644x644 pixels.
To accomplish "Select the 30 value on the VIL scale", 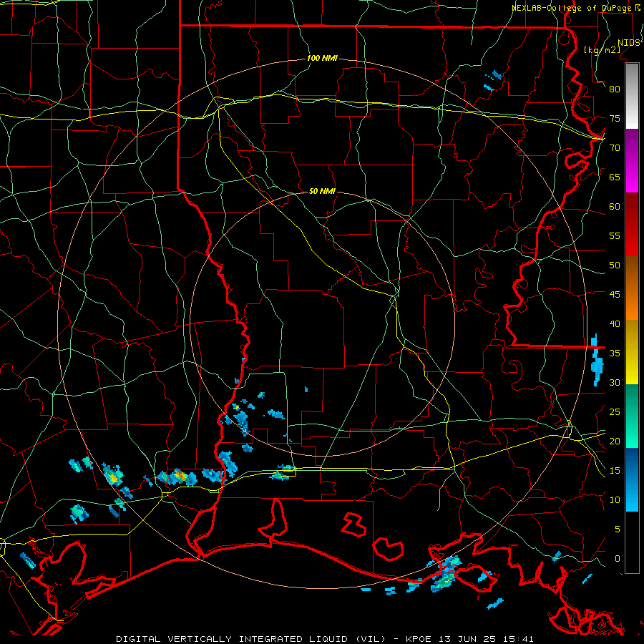I will (x=615, y=383).
